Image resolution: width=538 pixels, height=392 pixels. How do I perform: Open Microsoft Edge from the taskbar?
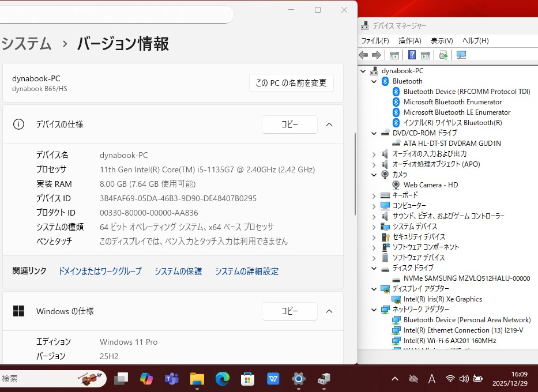[223, 379]
